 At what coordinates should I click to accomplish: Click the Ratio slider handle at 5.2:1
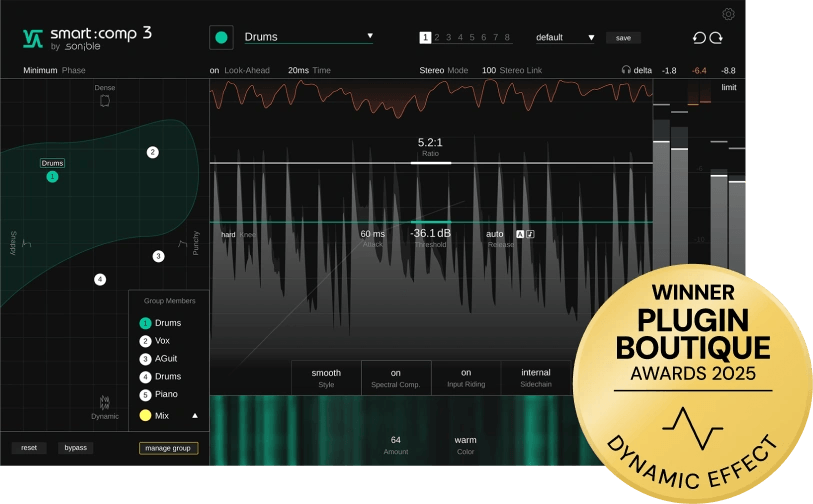pyautogui.click(x=430, y=162)
